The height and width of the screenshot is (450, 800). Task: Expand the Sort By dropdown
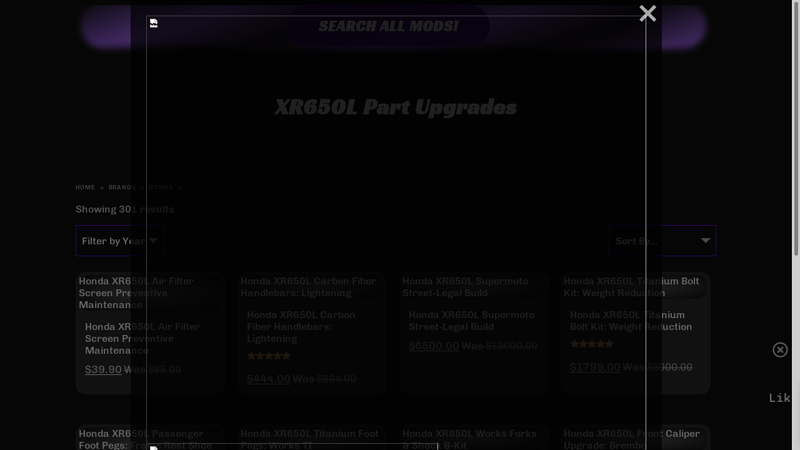(x=662, y=240)
